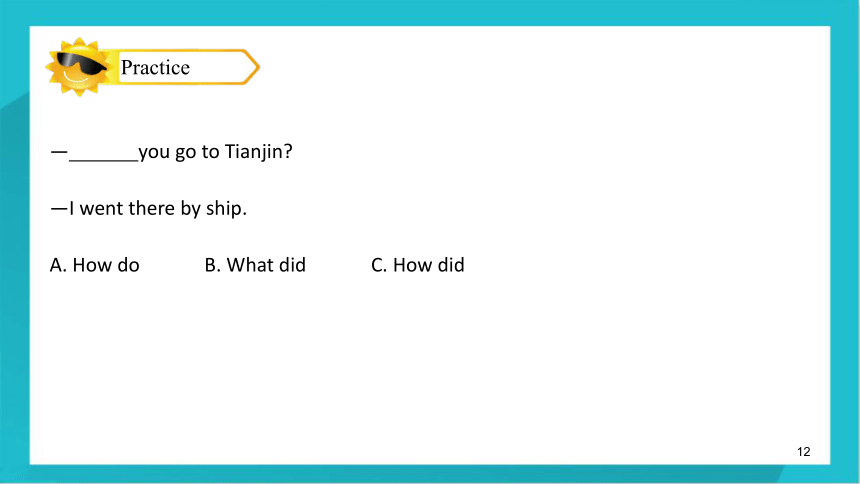
Task: Click the sentence 'I went there by ship.'
Action: pyautogui.click(x=158, y=209)
